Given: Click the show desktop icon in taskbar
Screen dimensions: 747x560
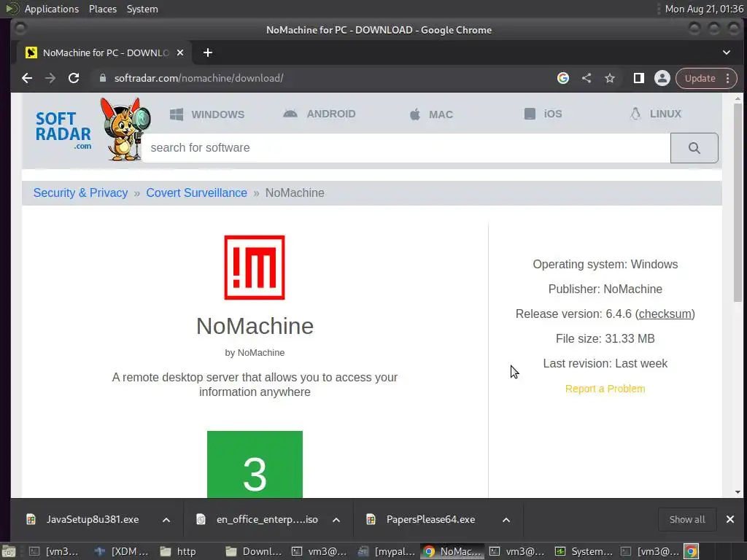Looking at the screenshot, I should coord(9,551).
